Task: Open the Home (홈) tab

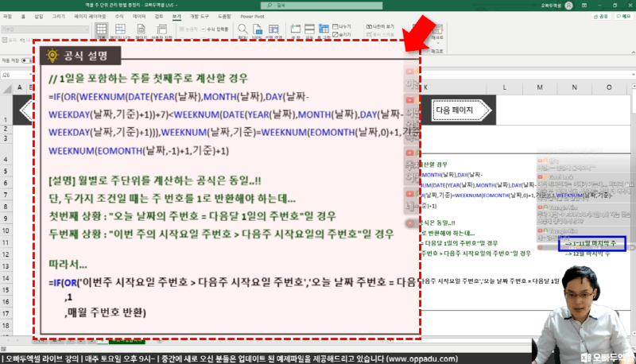Action: pos(23,17)
